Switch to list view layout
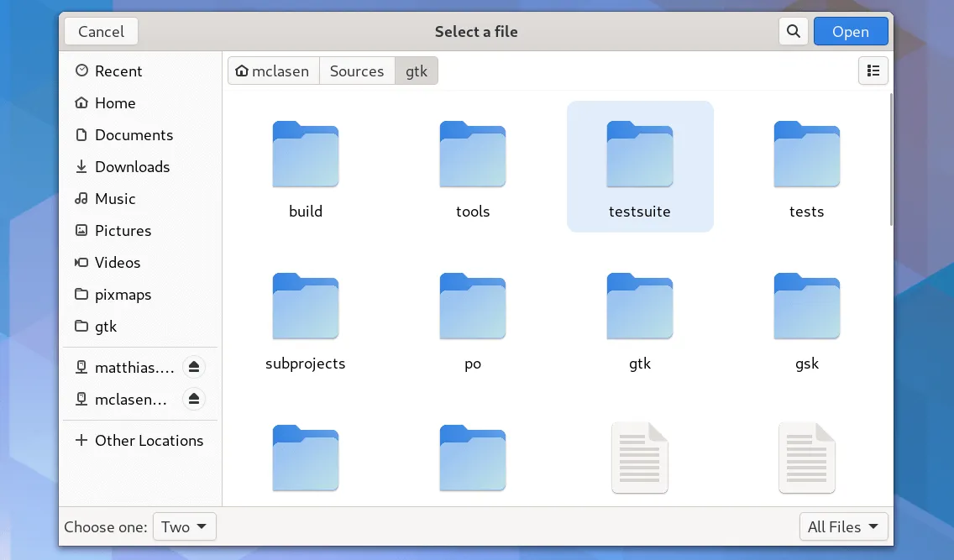 tap(873, 71)
